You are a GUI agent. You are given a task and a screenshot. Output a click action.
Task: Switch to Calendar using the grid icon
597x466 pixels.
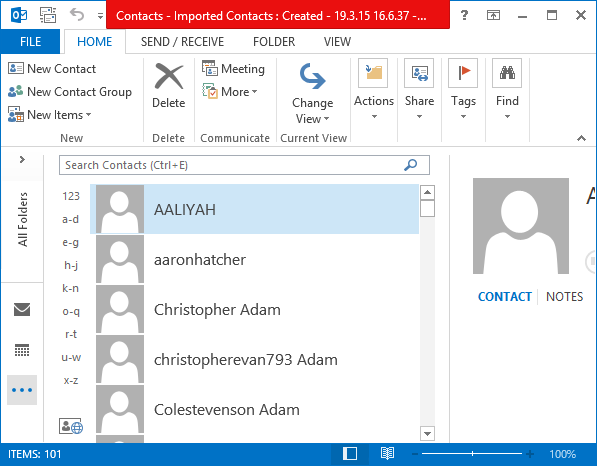pos(22,350)
